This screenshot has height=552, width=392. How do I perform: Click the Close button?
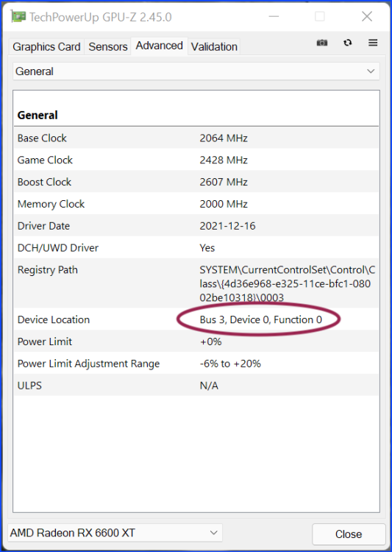pyautogui.click(x=349, y=534)
